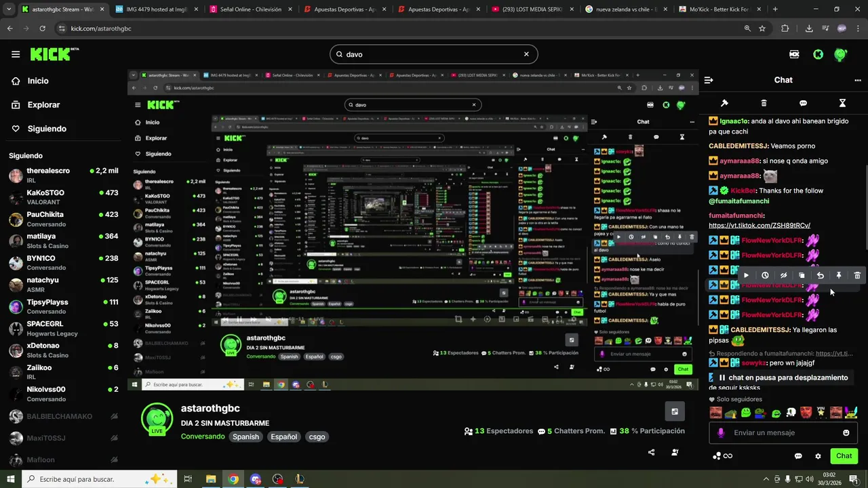The height and width of the screenshot is (488, 868).
Task: Reload the page with browser refresh button
Action: click(42, 28)
